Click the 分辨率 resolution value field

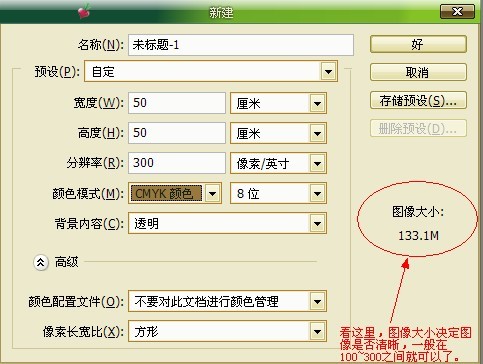coord(177,163)
